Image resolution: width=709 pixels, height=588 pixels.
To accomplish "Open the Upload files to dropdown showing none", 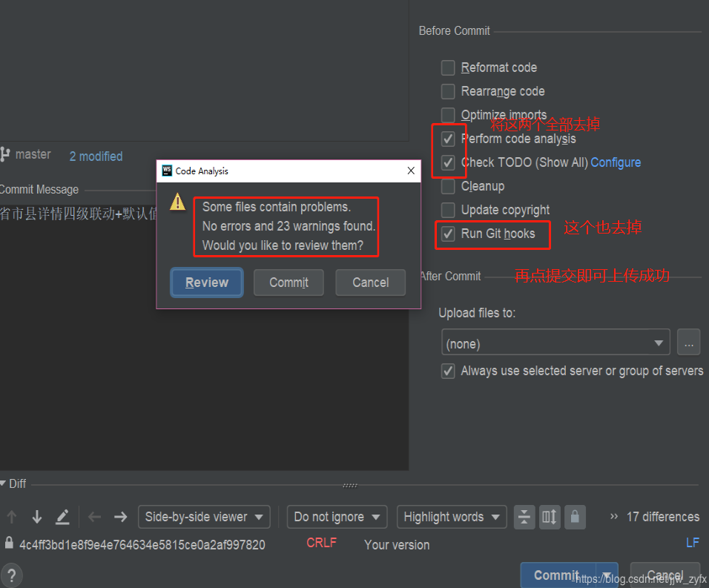I will point(555,342).
